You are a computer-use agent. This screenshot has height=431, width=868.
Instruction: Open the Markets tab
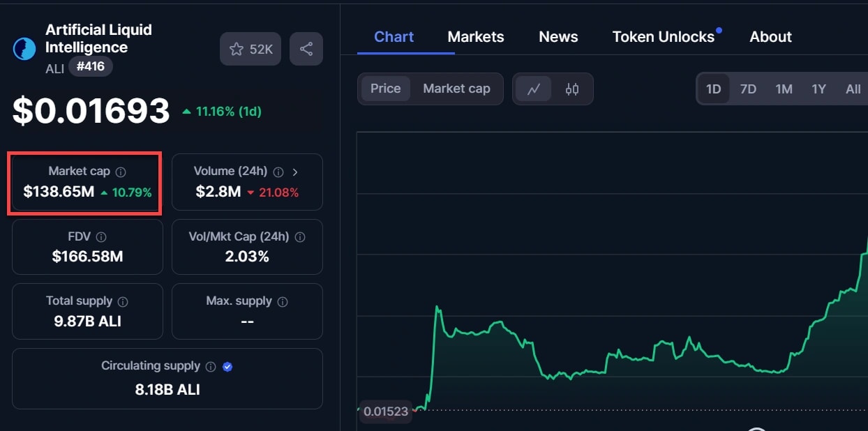(476, 37)
